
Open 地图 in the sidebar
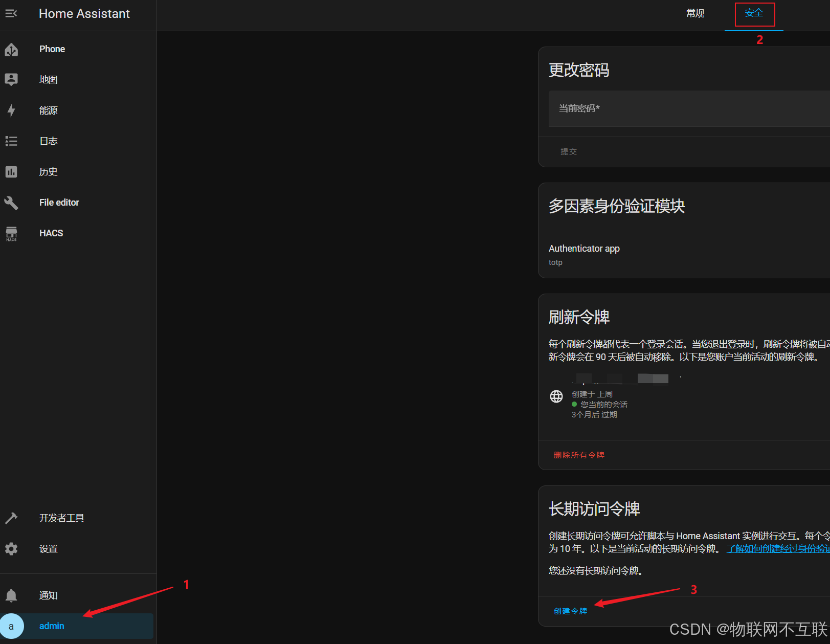49,80
